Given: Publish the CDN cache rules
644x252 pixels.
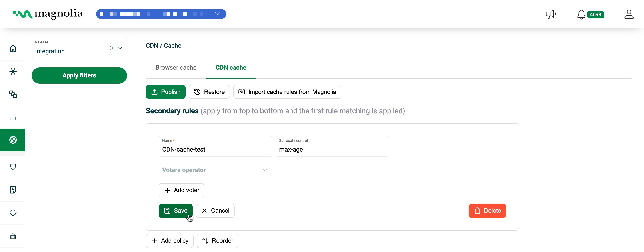Looking at the screenshot, I should pyautogui.click(x=165, y=92).
